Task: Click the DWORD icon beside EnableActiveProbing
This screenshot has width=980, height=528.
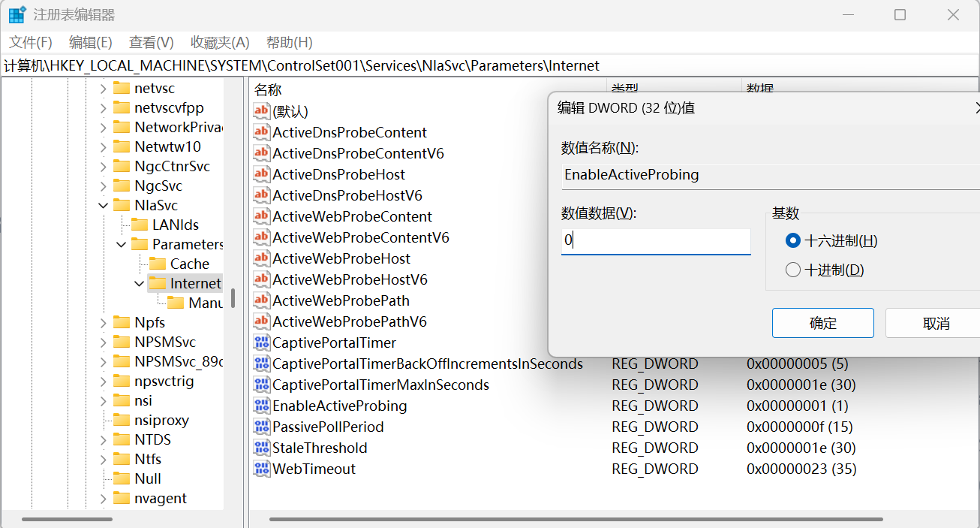Action: click(261, 406)
